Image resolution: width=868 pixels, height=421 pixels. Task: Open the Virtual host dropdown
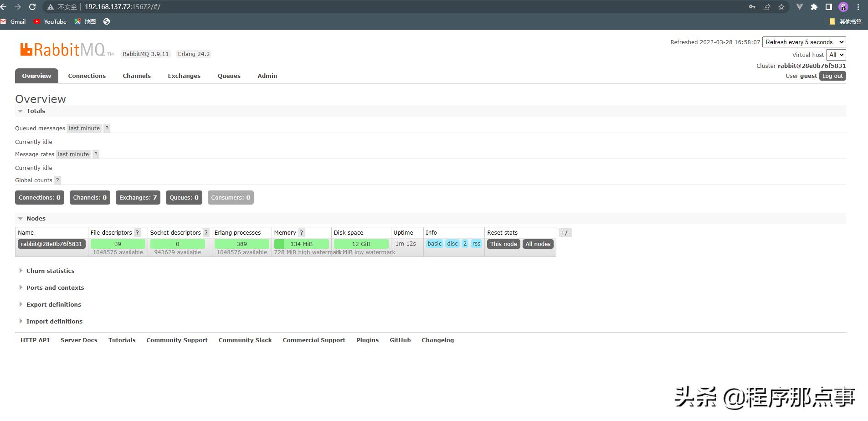836,55
